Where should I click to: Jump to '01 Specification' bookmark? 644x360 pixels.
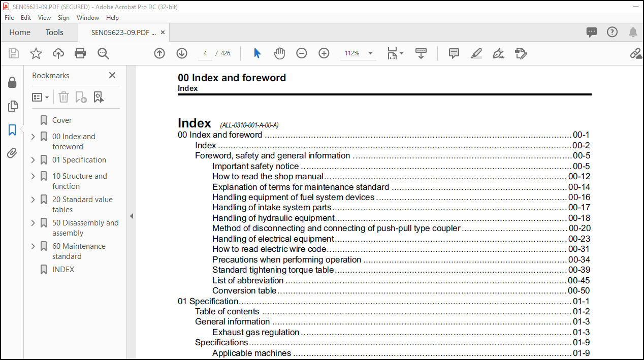point(79,160)
